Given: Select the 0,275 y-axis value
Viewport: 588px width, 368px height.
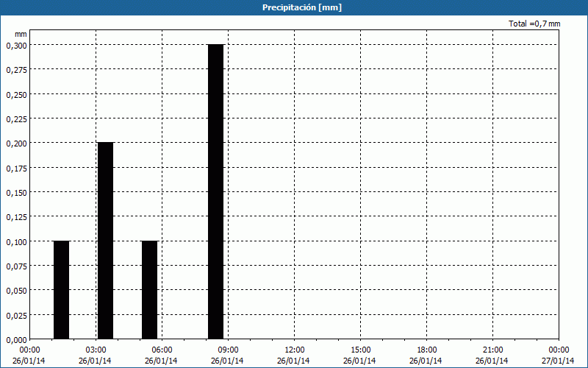Looking at the screenshot, I should tap(16, 70).
